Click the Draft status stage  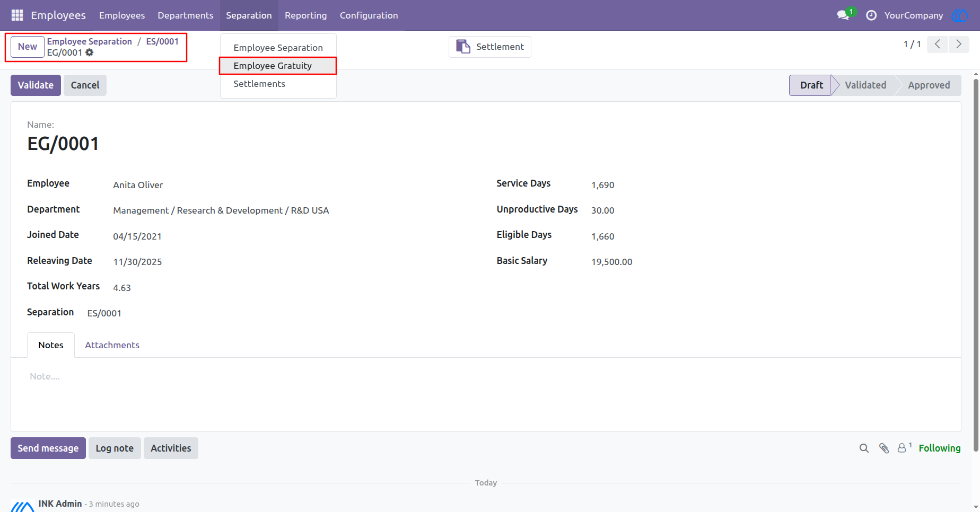click(810, 85)
